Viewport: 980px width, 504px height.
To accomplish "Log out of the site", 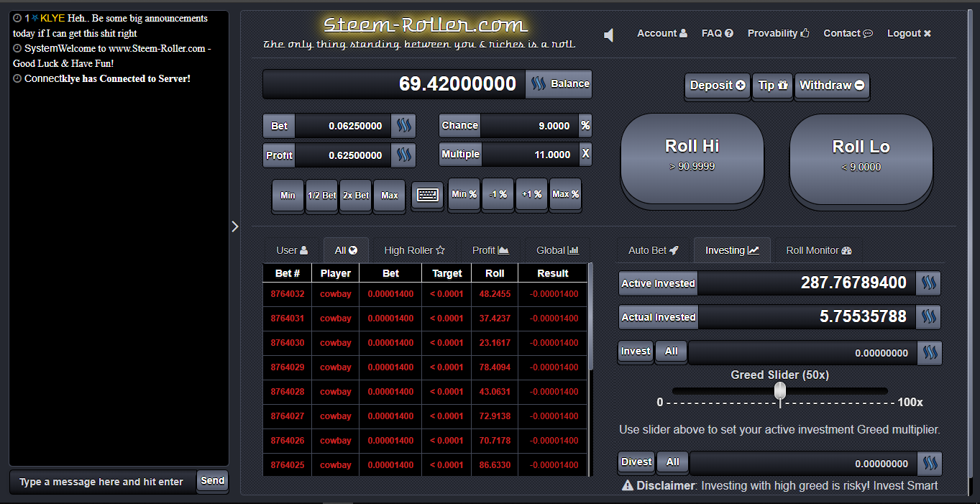I will pyautogui.click(x=910, y=33).
